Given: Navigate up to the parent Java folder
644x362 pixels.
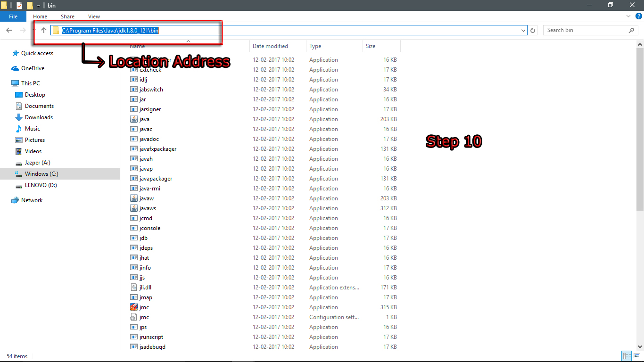Looking at the screenshot, I should click(43, 30).
